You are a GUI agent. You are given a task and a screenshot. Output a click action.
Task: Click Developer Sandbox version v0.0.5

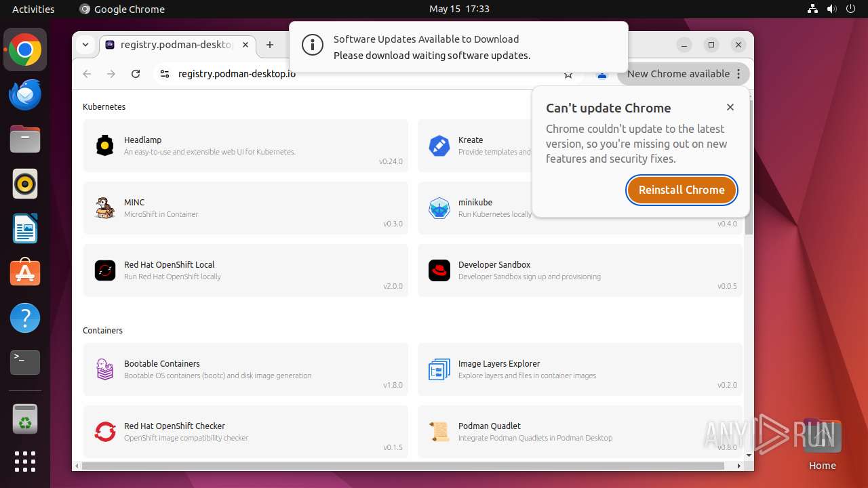(727, 287)
